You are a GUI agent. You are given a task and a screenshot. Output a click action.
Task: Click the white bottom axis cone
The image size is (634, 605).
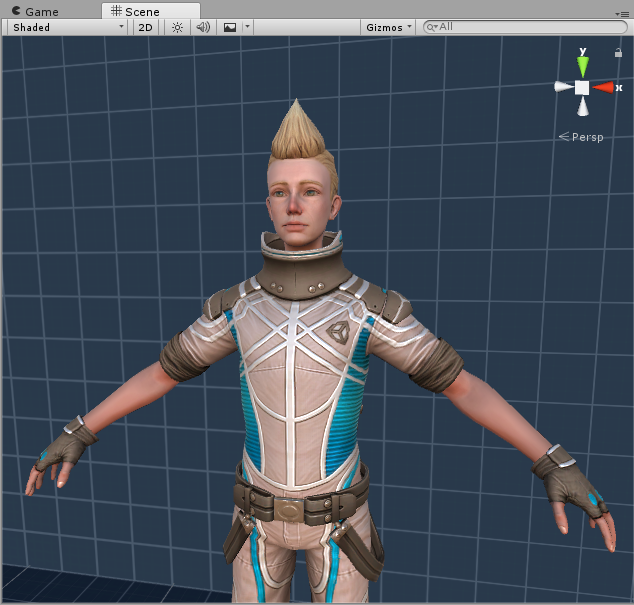point(583,107)
